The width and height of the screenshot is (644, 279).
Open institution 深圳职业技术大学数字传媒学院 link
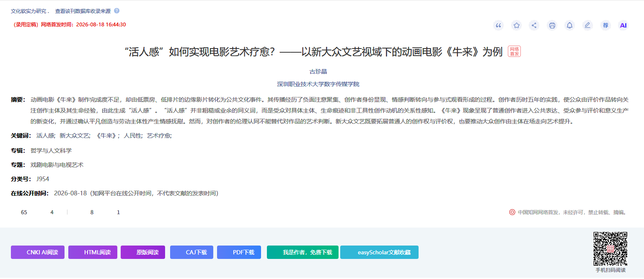[x=318, y=84]
